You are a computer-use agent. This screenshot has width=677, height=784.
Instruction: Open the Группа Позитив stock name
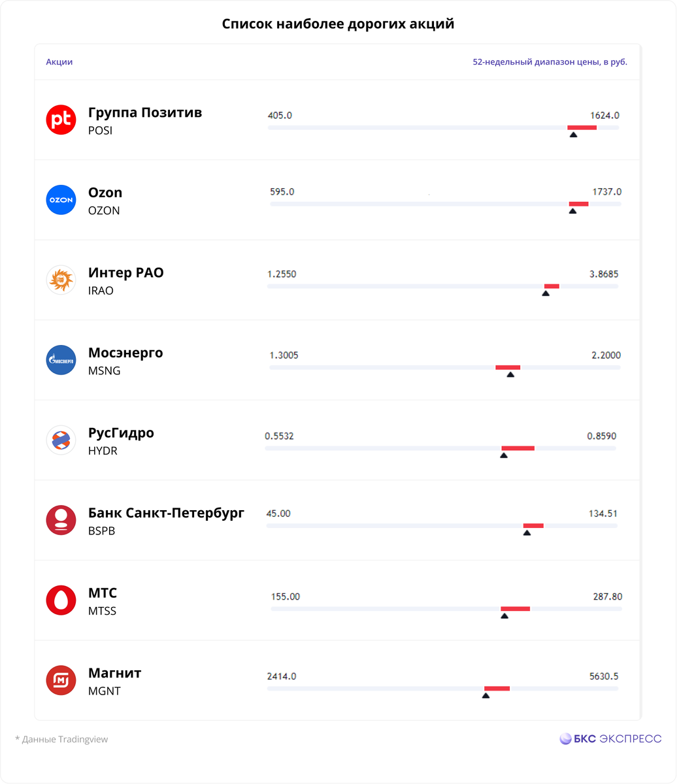(x=145, y=112)
